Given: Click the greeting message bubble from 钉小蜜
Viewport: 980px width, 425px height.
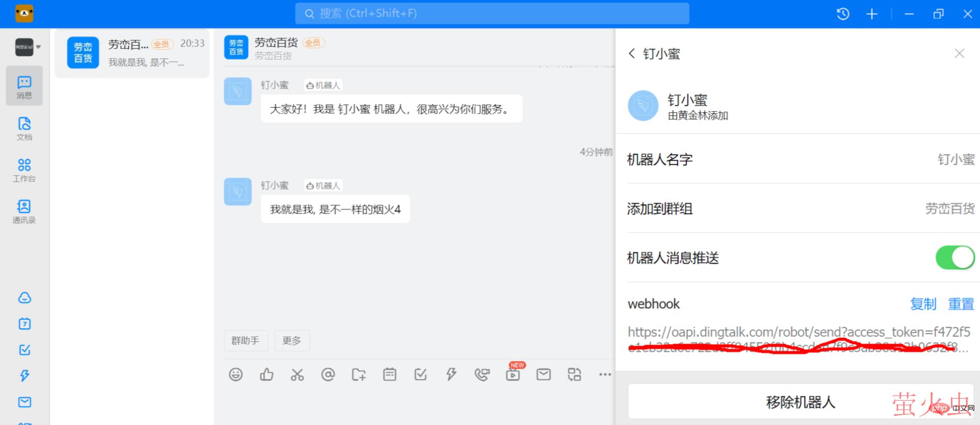Looking at the screenshot, I should click(x=391, y=109).
